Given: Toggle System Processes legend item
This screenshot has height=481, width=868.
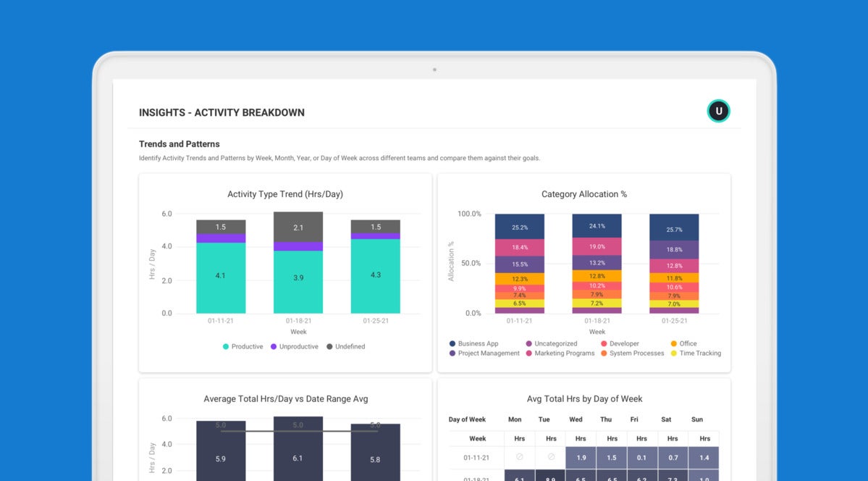Looking at the screenshot, I should click(633, 354).
